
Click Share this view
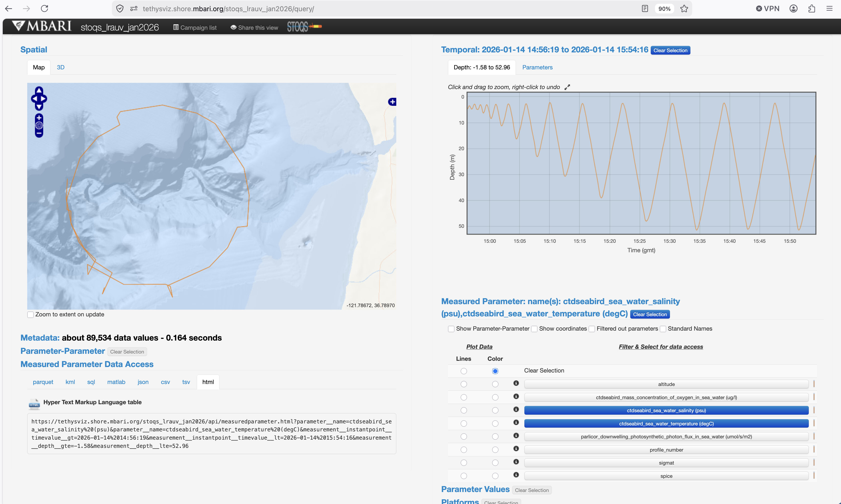tap(254, 27)
